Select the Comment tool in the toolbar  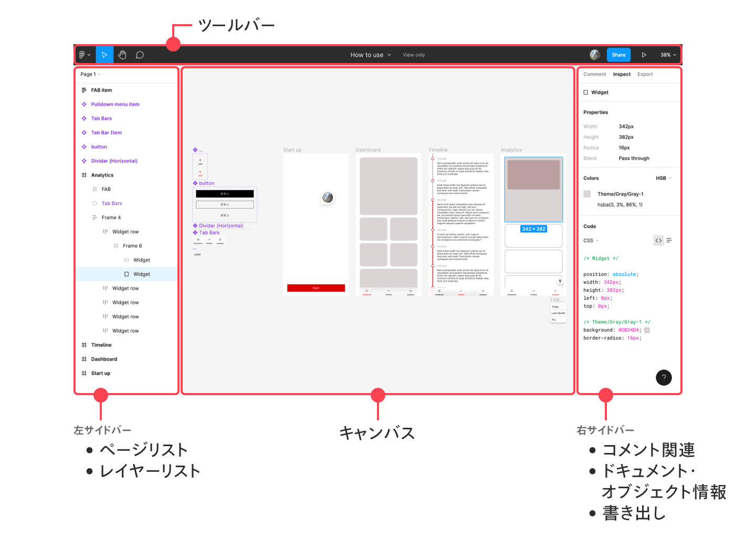(x=139, y=54)
